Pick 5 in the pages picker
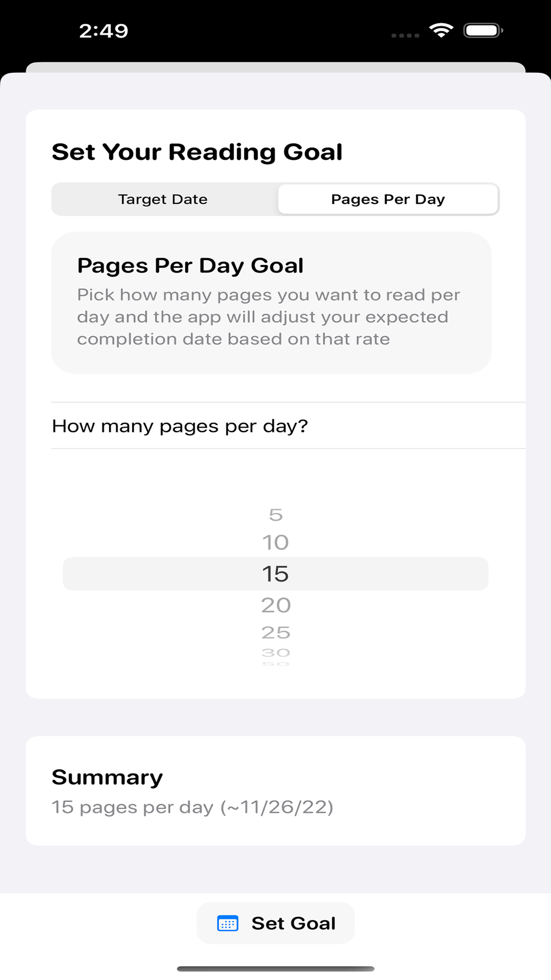 275,515
